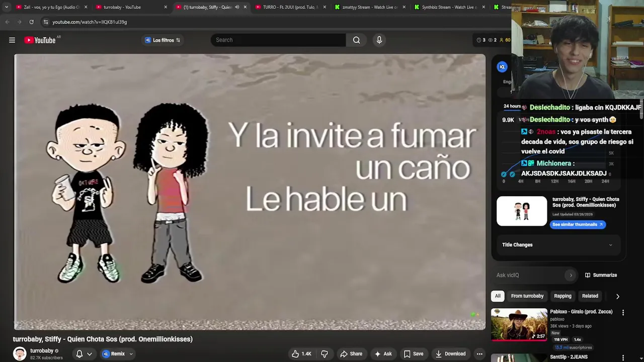Open three-dot menu for SantSip - 2JEANS
The height and width of the screenshot is (362, 644).
pos(623,357)
